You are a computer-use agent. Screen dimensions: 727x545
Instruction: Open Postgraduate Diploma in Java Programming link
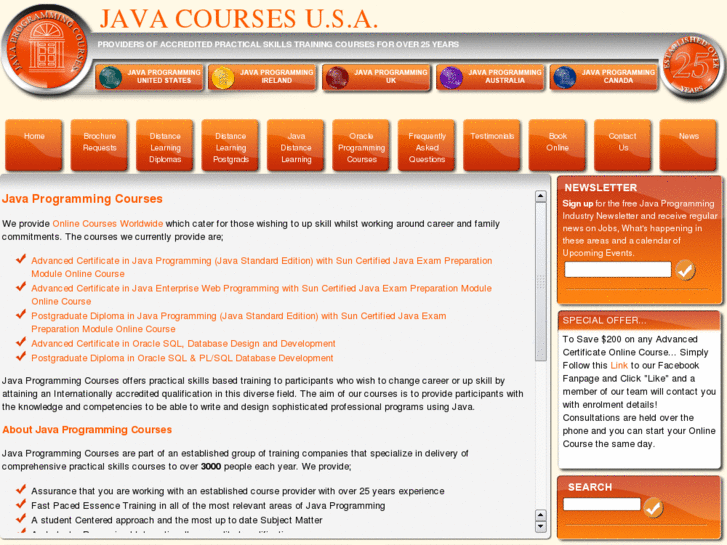239,322
